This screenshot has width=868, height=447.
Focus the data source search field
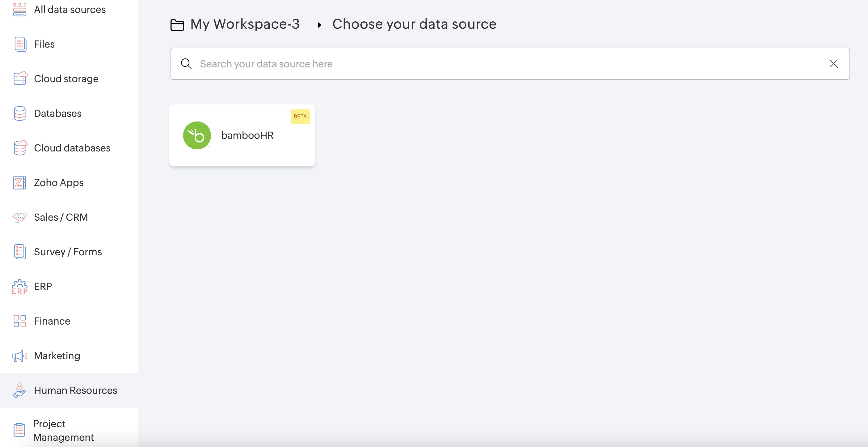coord(505,64)
